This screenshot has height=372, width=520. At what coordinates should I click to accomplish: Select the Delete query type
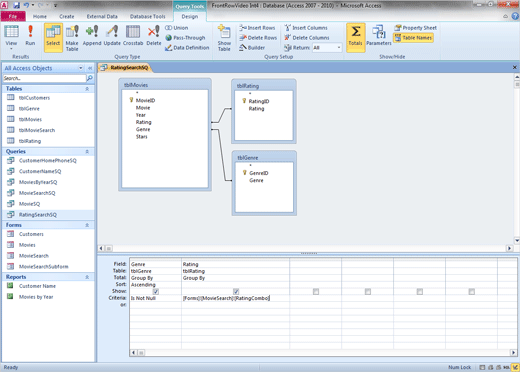154,36
